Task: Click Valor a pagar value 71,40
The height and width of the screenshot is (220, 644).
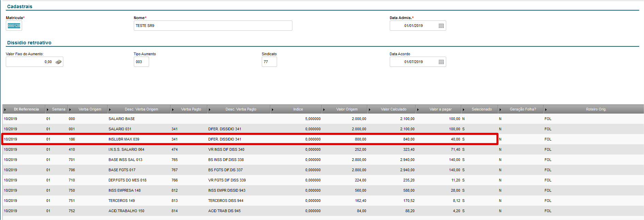Action: coord(455,149)
